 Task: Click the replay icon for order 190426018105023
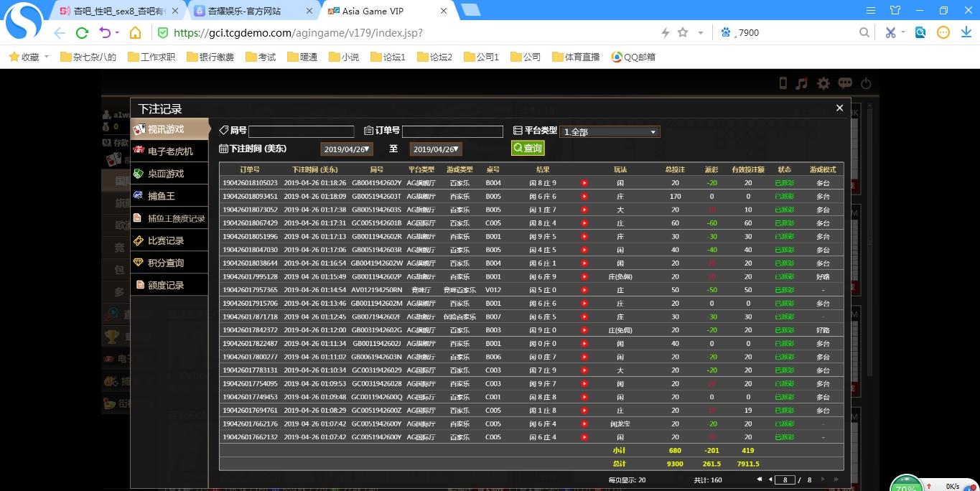[584, 183]
